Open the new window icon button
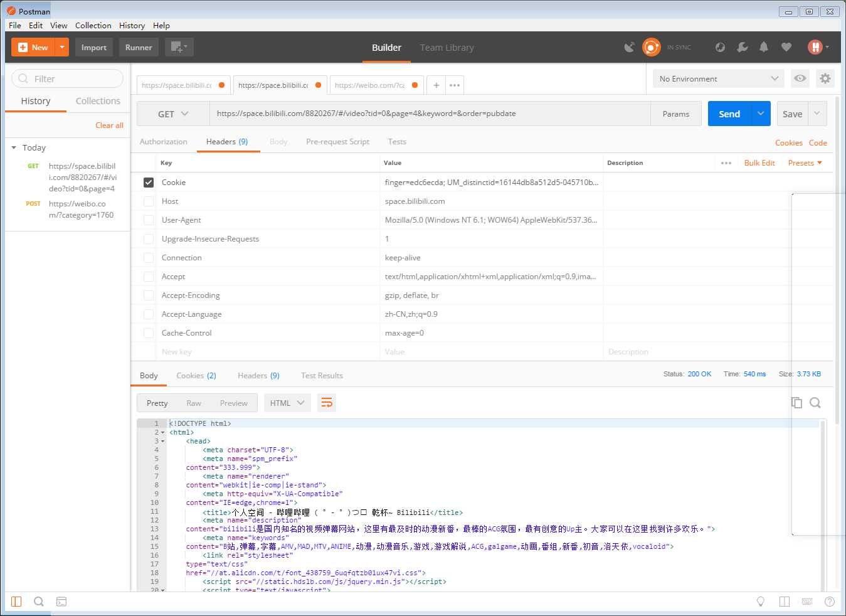 coord(179,47)
